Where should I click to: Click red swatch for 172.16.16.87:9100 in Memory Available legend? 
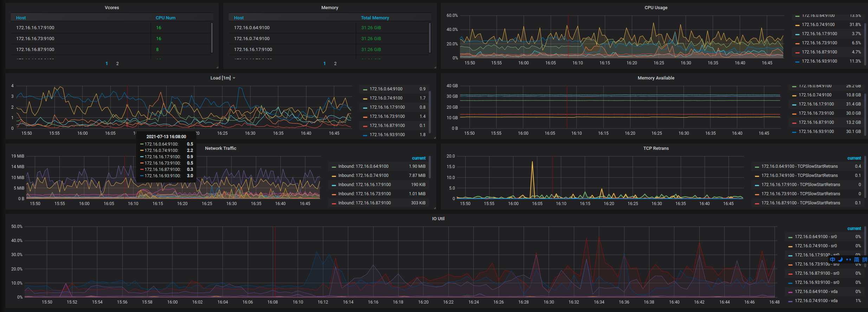click(794, 123)
